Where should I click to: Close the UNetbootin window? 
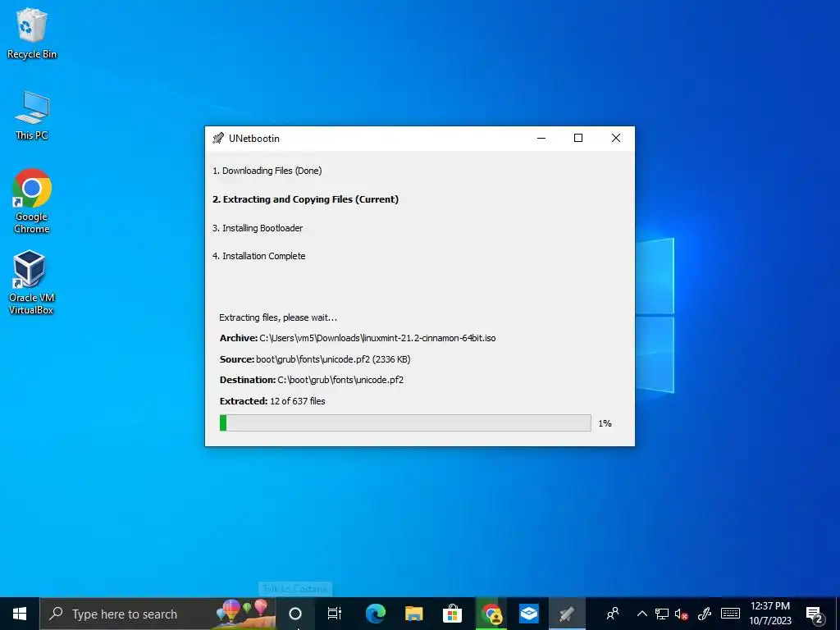tap(616, 138)
